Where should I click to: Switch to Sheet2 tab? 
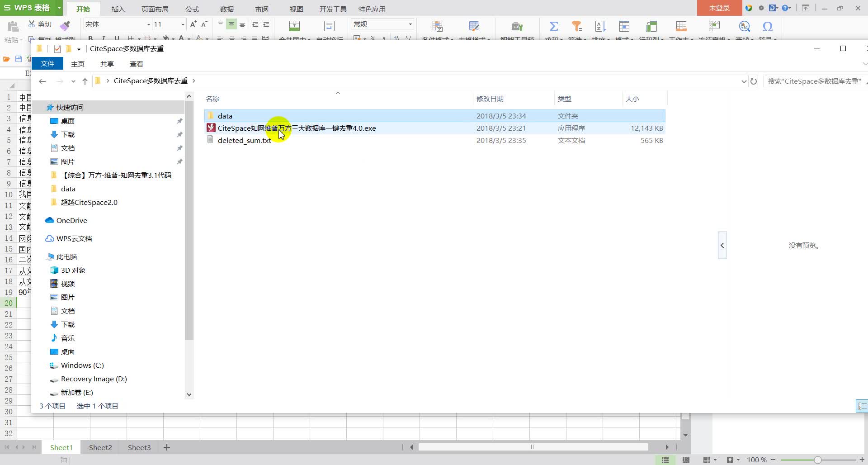(x=100, y=447)
